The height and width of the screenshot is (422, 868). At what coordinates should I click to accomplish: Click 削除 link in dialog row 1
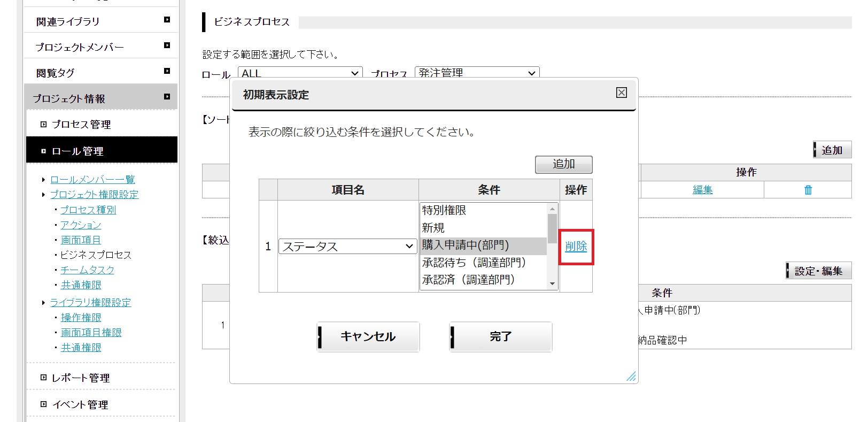576,247
